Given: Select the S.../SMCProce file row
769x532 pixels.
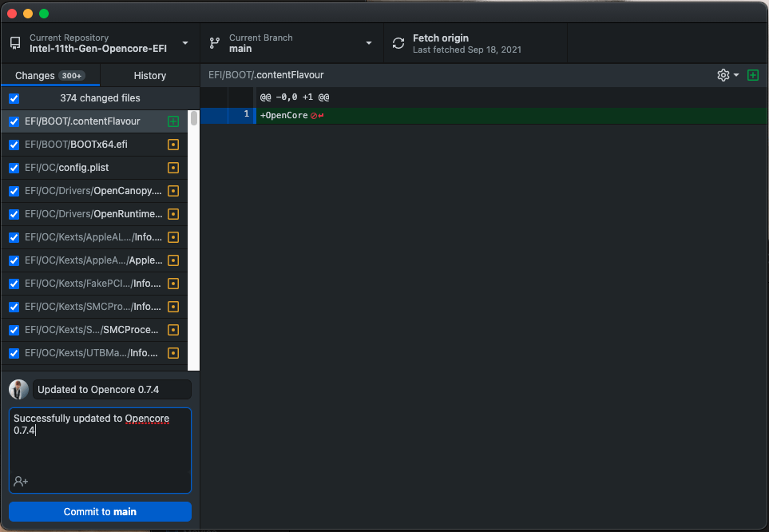Looking at the screenshot, I should [x=95, y=330].
